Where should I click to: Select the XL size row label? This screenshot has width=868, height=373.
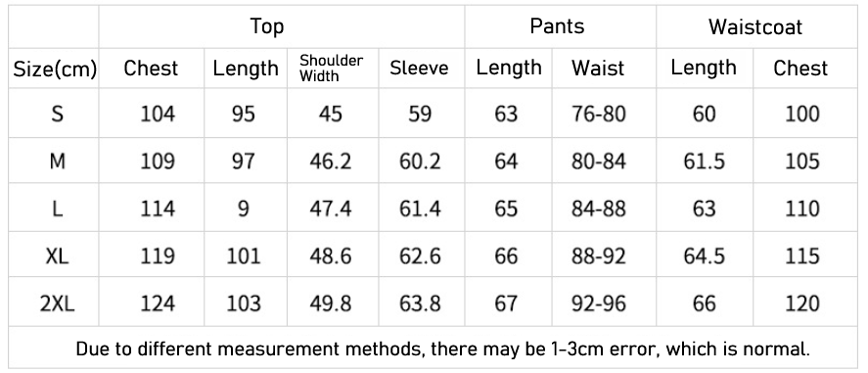pyautogui.click(x=57, y=256)
